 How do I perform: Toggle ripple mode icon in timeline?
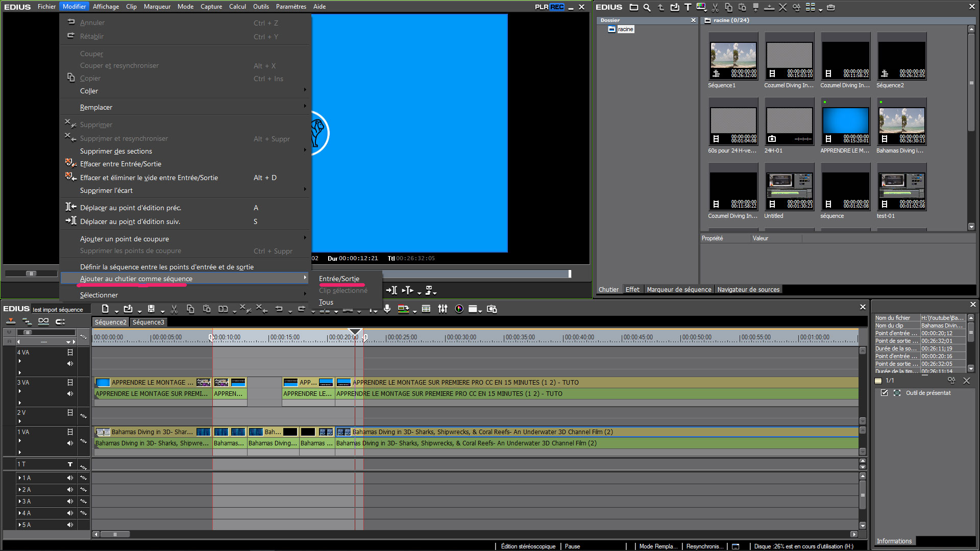point(27,321)
